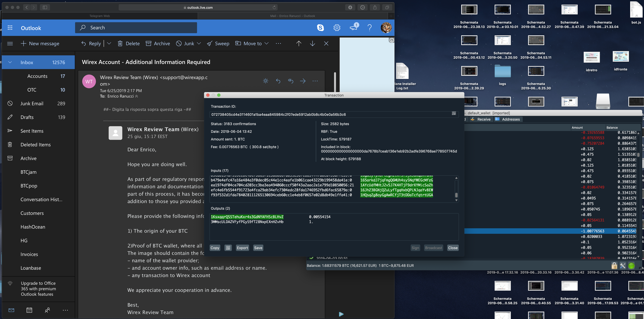Collapse the Outlook folder pane hamburger menu

pyautogui.click(x=10, y=43)
